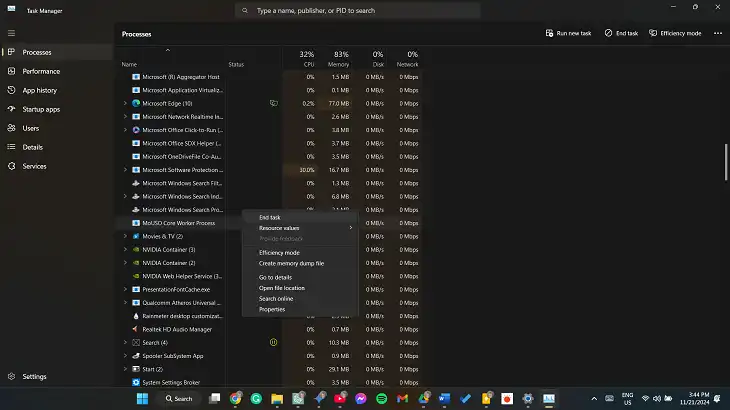Open File Explorer from the taskbar
This screenshot has width=730, height=410.
277,398
